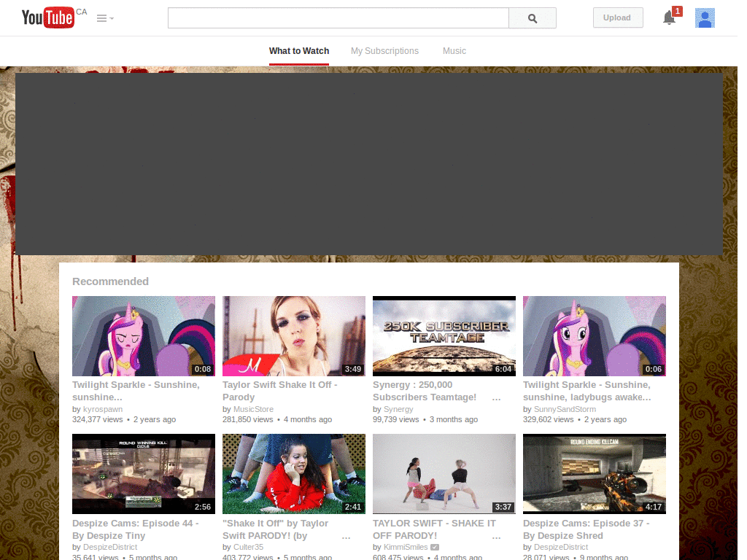Select the What to Watch tab
Viewport: 747px width, 560px height.
298,51
